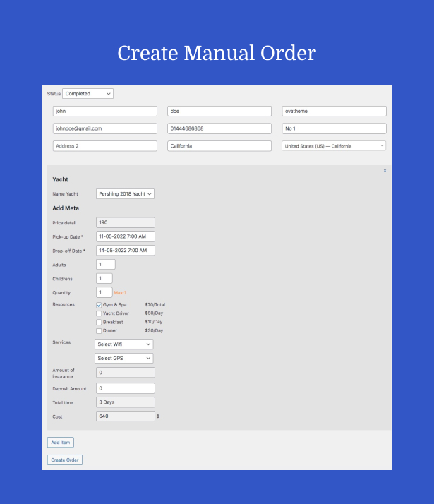
Task: Click the Adults number field
Action: (x=105, y=264)
